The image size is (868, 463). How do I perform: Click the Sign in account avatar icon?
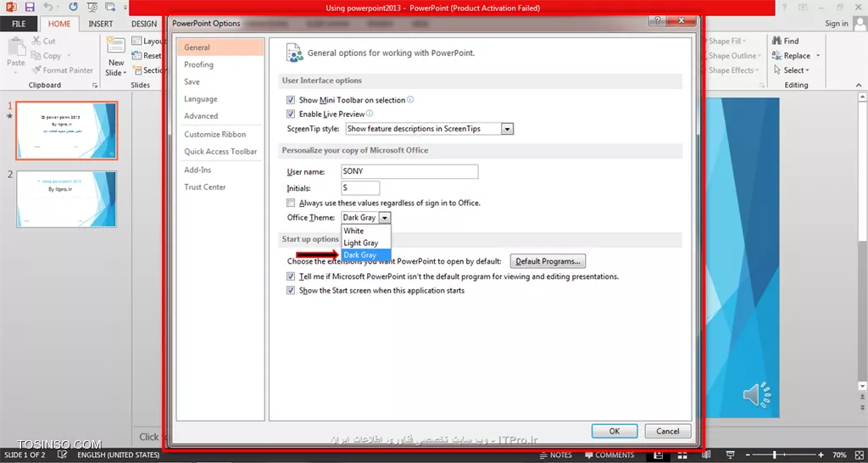click(860, 23)
